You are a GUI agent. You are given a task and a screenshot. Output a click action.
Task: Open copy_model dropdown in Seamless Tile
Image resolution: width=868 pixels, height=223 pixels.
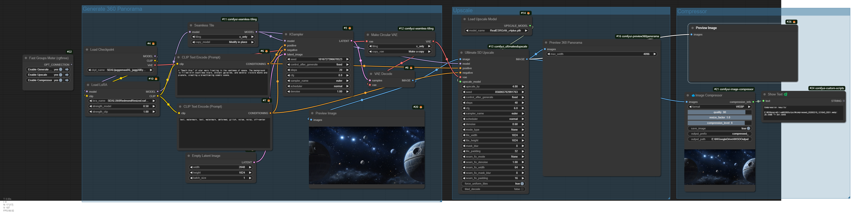(x=223, y=42)
